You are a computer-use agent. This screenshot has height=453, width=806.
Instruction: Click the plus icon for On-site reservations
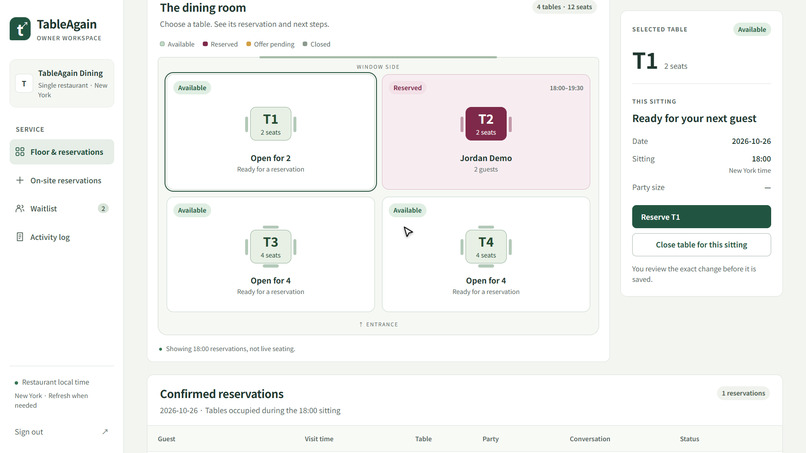coord(20,180)
